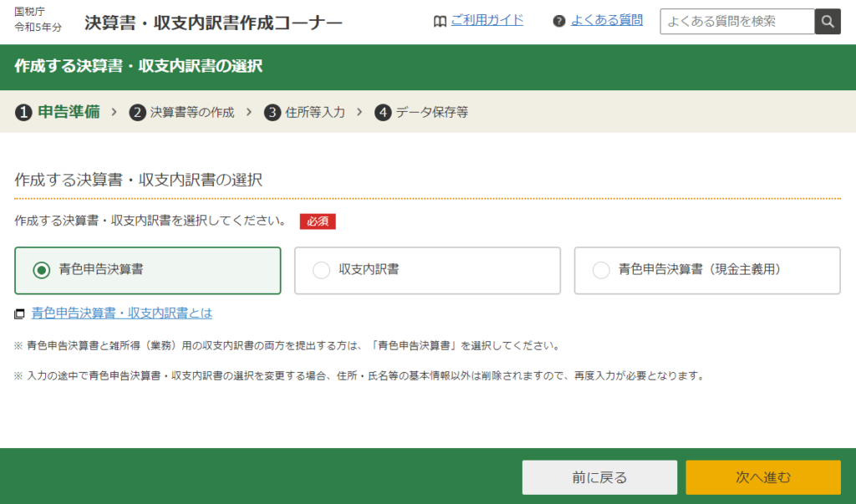Click the step 1 number circle
This screenshot has height=504, width=856.
(x=23, y=112)
